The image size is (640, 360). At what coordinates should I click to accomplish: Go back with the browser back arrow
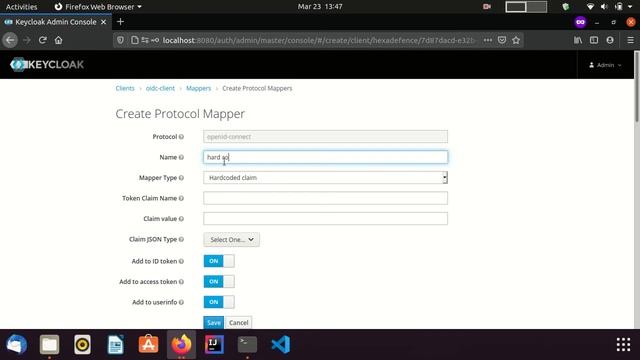point(10,40)
